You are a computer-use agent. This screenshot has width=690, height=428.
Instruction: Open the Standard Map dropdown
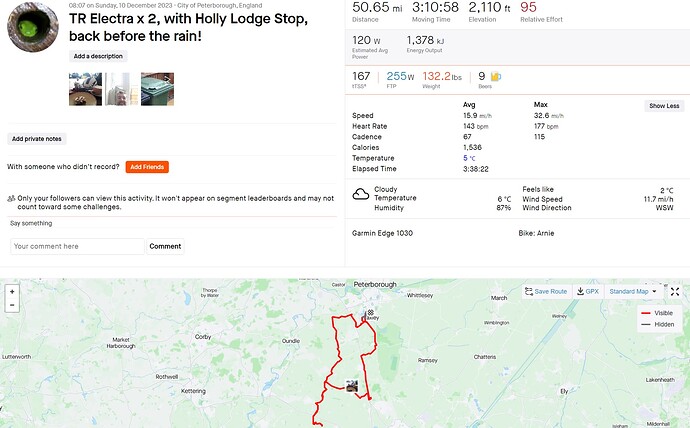coord(633,291)
